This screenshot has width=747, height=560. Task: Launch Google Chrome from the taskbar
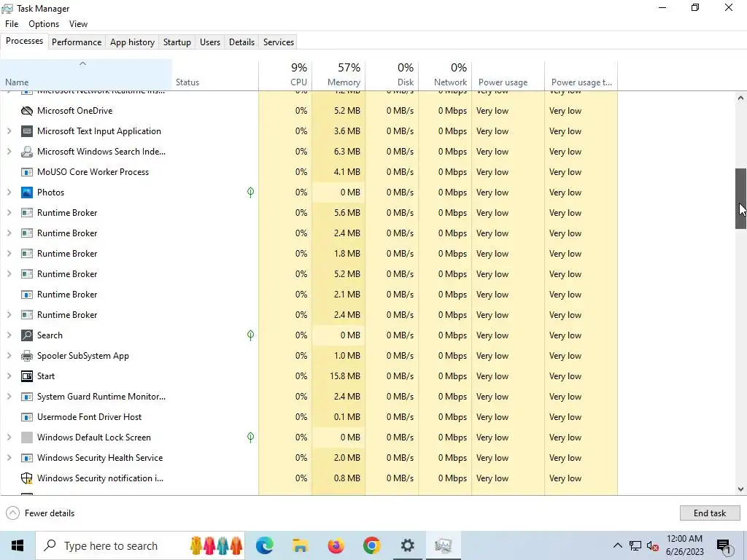point(371,545)
